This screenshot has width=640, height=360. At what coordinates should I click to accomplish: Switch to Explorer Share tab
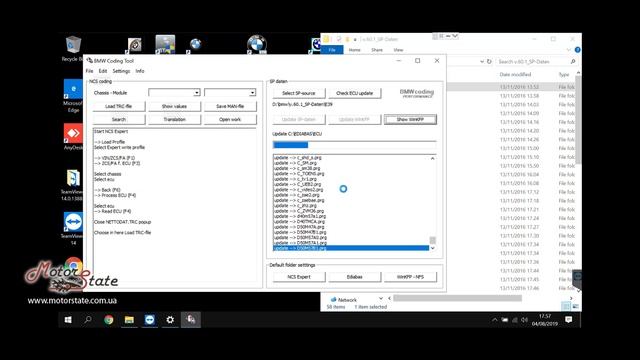[377, 50]
